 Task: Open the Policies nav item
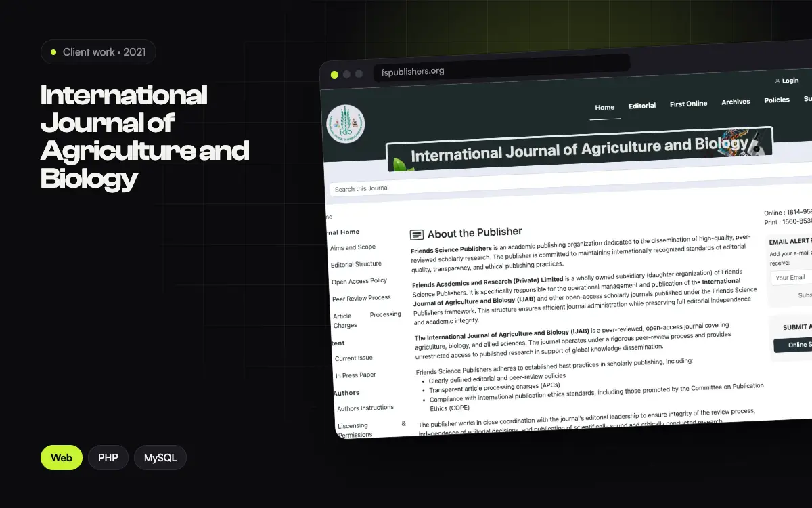pyautogui.click(x=777, y=100)
